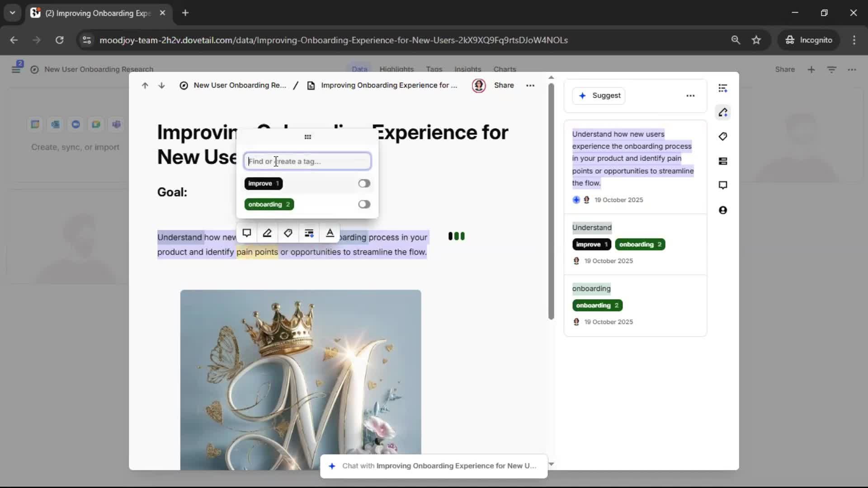Click the filter icon in project header
This screenshot has height=488, width=868.
coord(831,70)
